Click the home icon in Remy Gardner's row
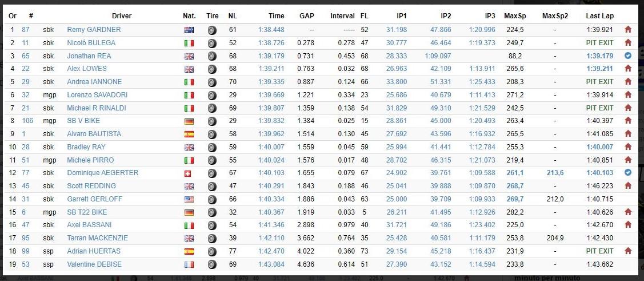Screen dimensions: 644x281 (x=627, y=30)
